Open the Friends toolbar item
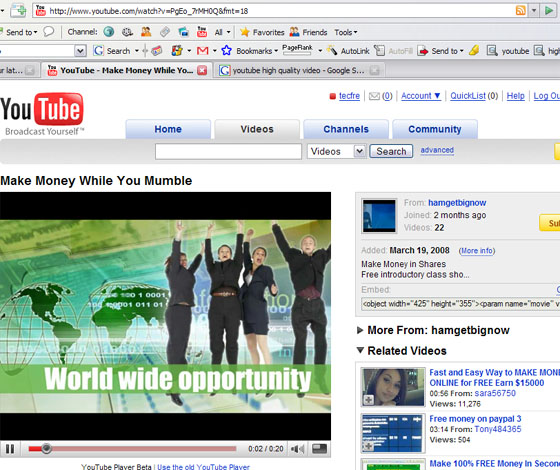The width and height of the screenshot is (560, 470). [308, 32]
